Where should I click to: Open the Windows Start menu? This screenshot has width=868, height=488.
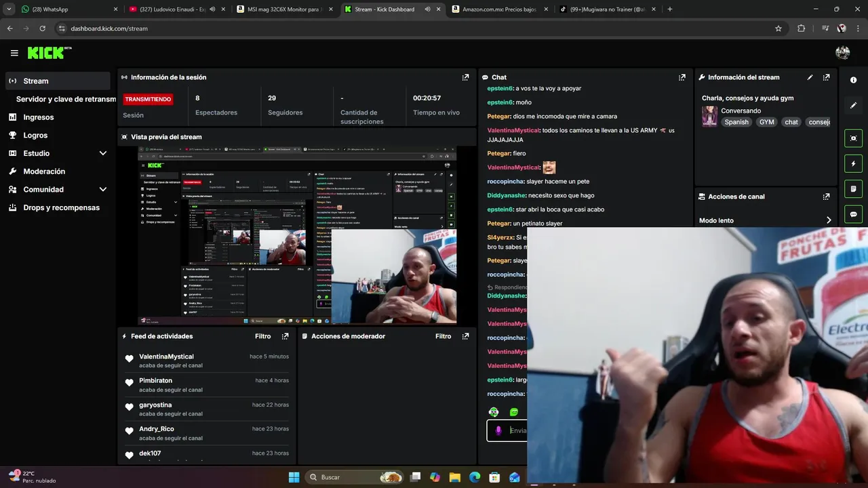tap(294, 477)
